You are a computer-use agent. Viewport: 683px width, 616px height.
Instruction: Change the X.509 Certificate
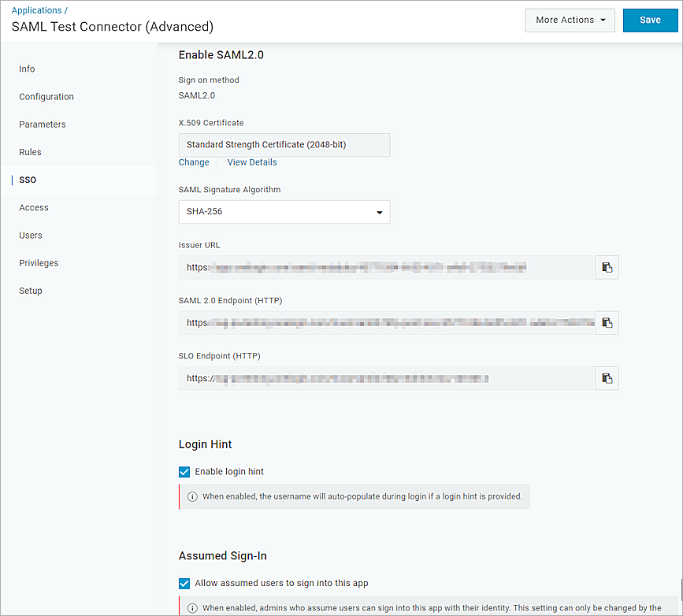[194, 162]
